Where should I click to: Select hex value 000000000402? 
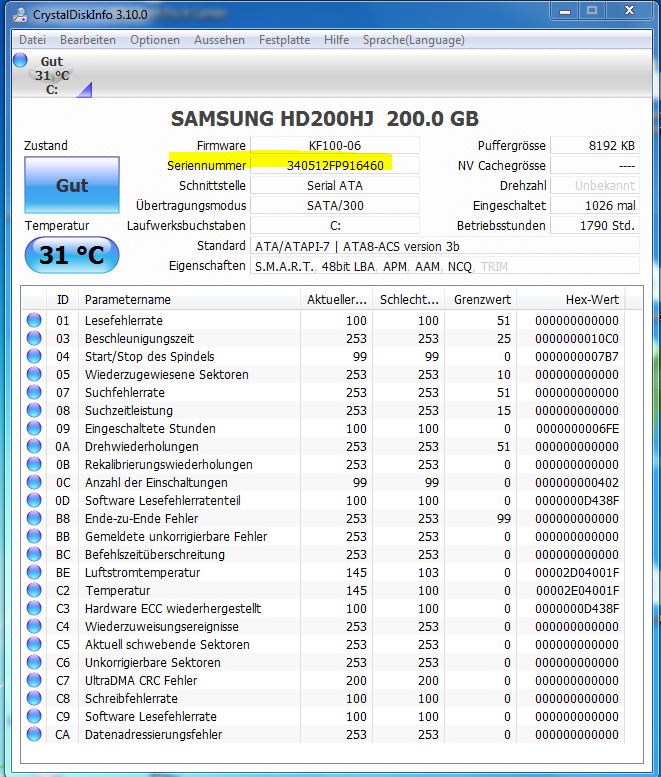577,482
